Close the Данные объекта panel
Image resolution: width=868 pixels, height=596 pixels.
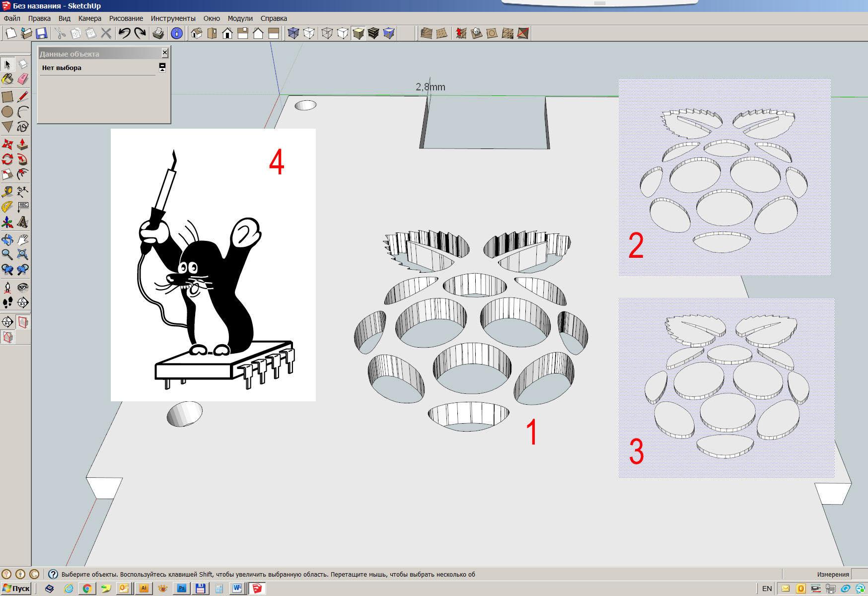pos(165,53)
